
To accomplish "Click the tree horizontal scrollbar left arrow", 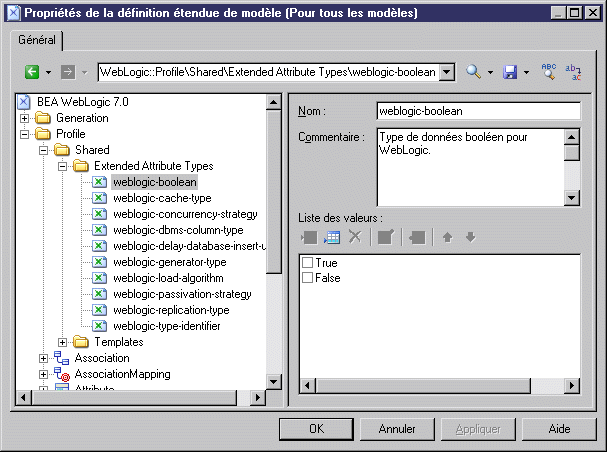I will click(x=24, y=397).
